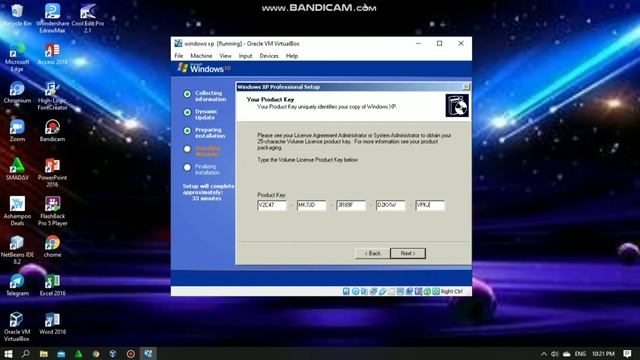Click the active VirtualBox VM taskbar button
Image resolution: width=640 pixels, height=360 pixels.
pyautogui.click(x=148, y=353)
